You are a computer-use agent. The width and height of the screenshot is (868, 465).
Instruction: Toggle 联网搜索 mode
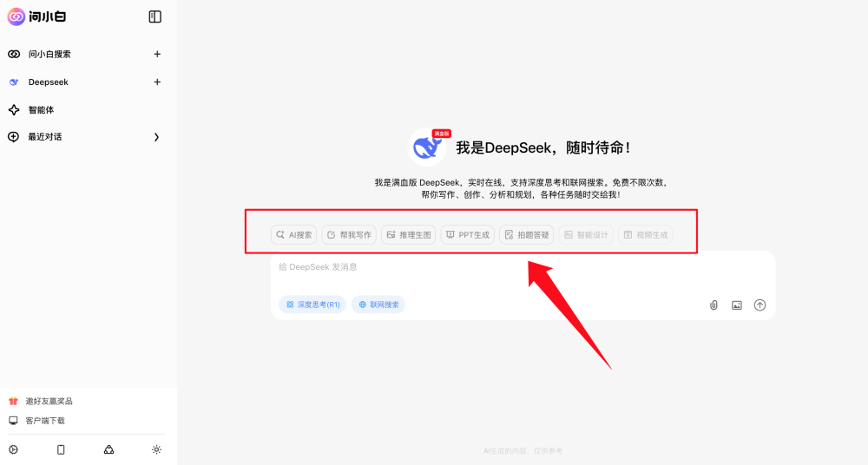tap(378, 305)
